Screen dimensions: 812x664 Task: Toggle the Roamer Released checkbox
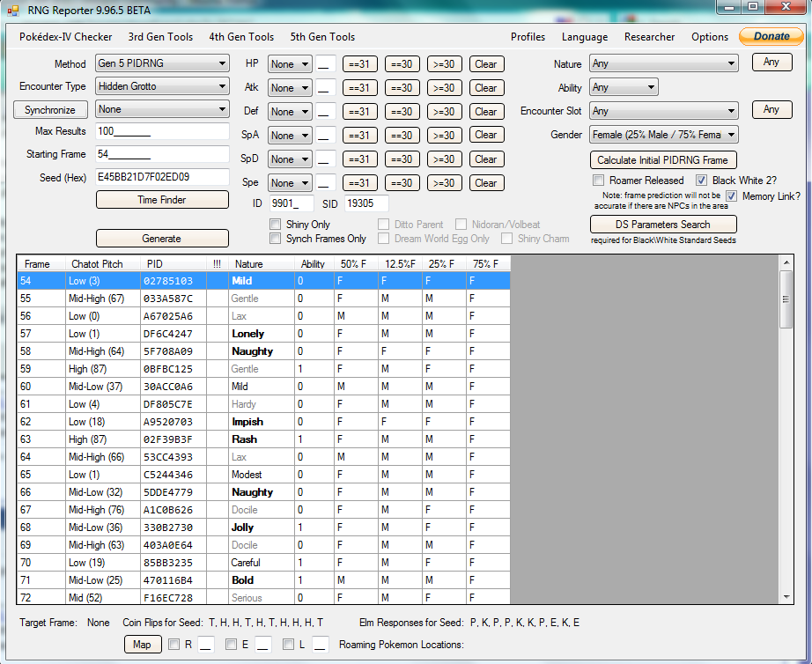[599, 181]
